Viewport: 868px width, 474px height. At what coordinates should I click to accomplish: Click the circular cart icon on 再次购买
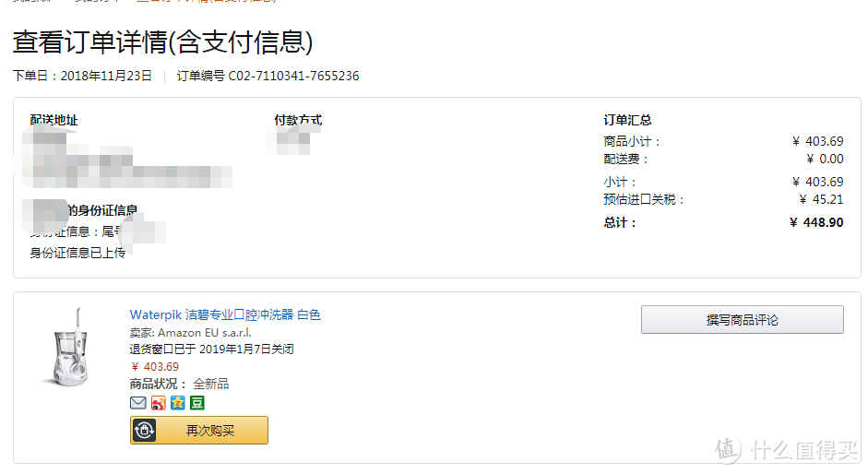coord(145,431)
